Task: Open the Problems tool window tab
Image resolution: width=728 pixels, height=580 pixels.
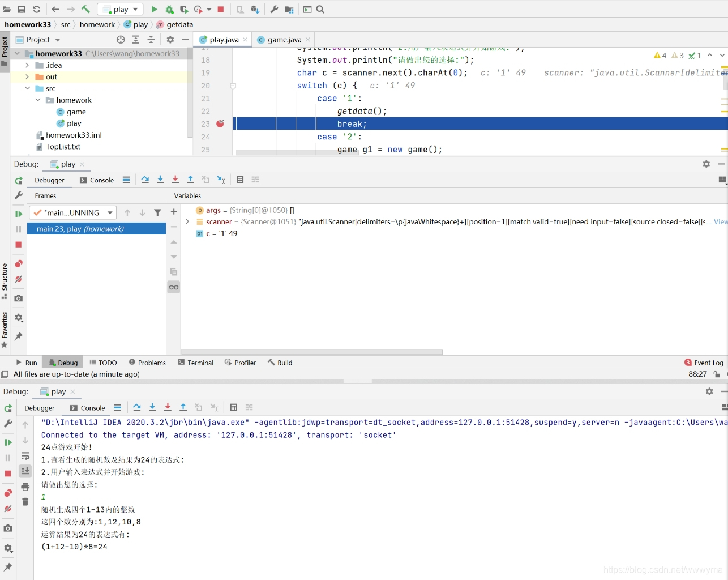Action: point(147,362)
